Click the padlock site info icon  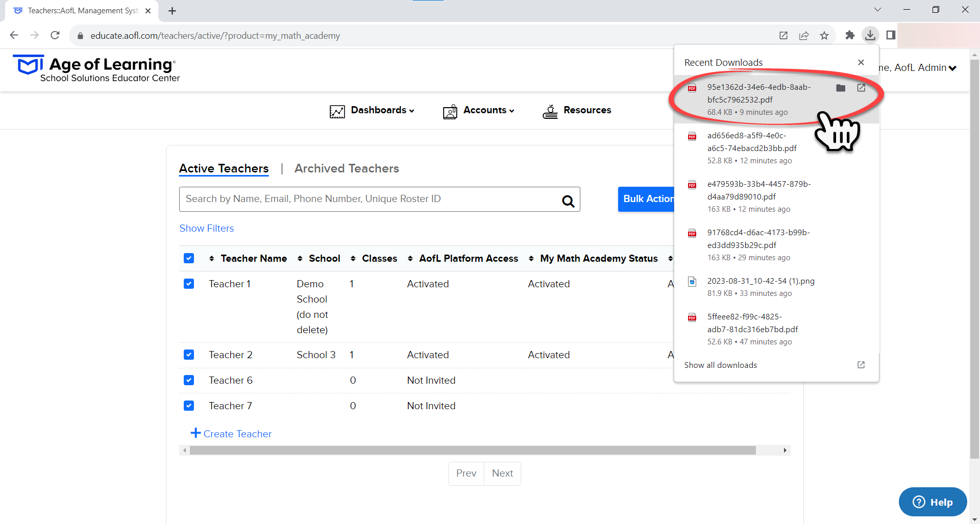point(80,36)
